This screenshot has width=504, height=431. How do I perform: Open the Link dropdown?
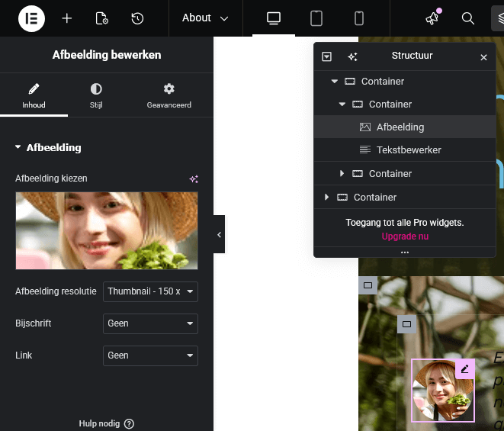tap(150, 355)
